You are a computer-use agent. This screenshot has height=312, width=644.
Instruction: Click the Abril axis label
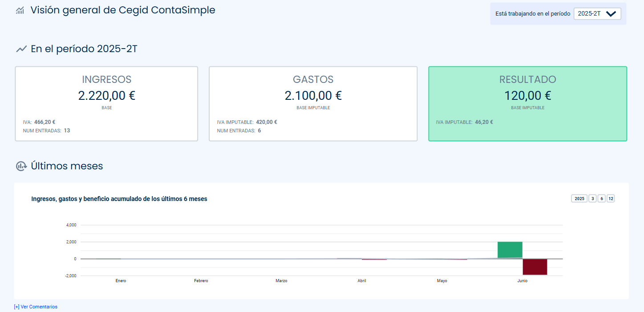362,281
